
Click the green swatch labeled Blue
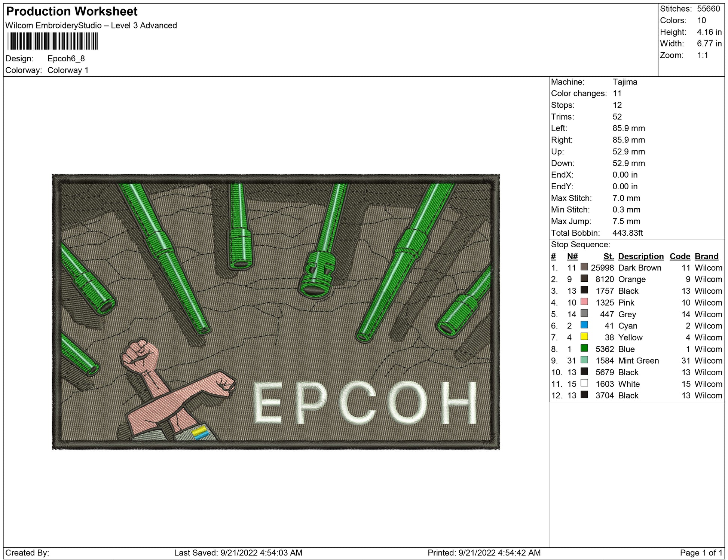pyautogui.click(x=584, y=348)
